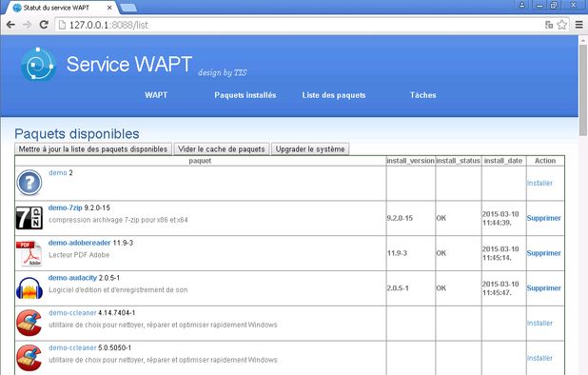Click Vider le cache de paquets button

[x=222, y=148]
